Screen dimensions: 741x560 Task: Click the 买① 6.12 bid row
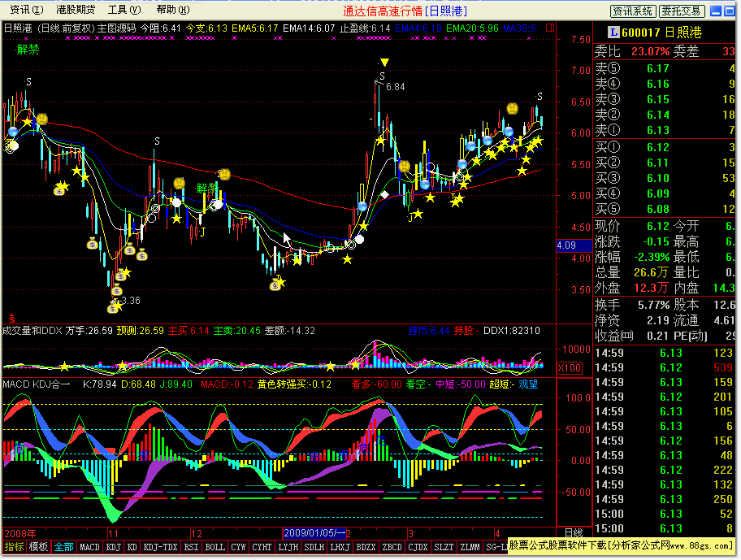[x=664, y=147]
